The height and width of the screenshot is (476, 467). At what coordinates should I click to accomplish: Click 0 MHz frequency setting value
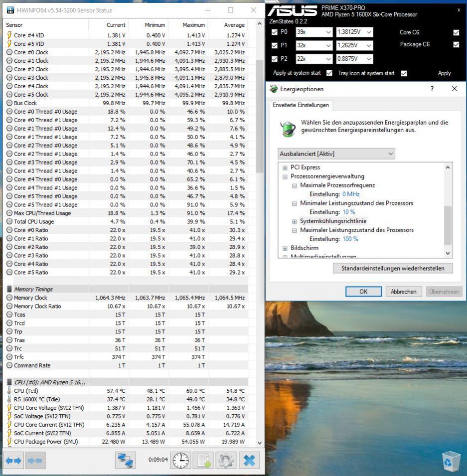[x=351, y=194]
